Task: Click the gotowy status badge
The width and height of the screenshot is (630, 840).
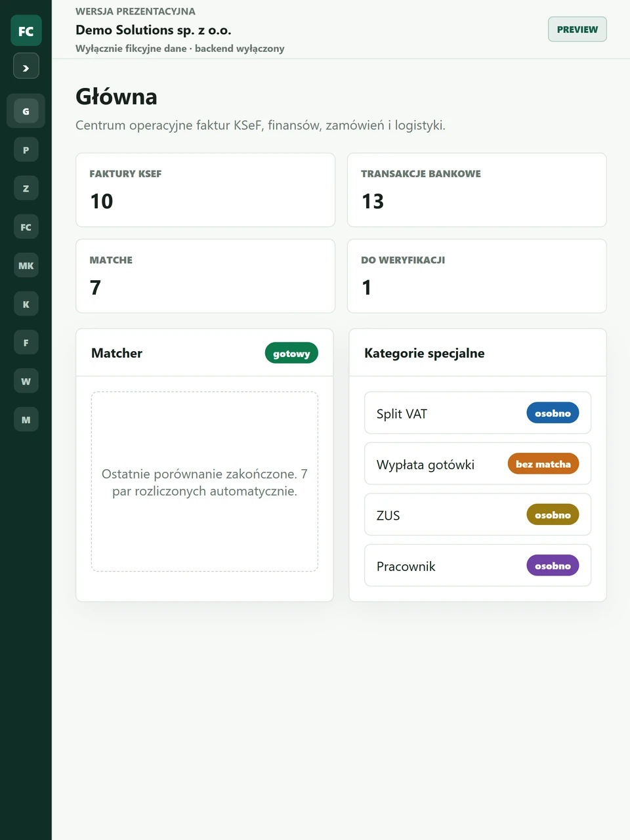Action: click(291, 353)
